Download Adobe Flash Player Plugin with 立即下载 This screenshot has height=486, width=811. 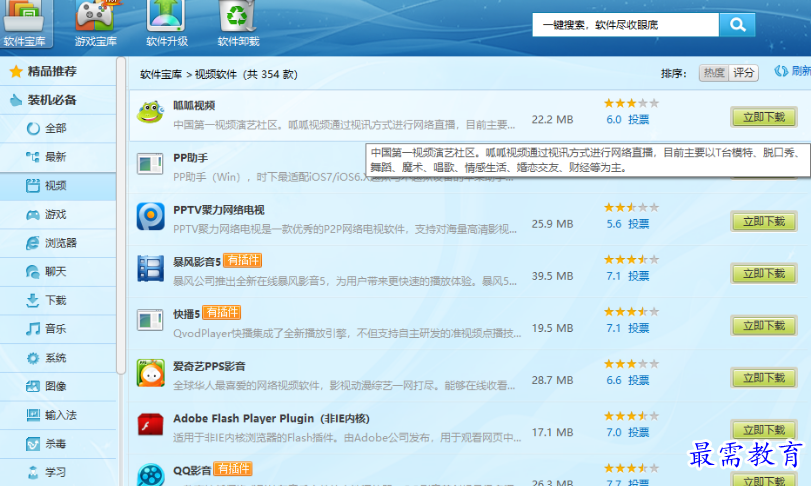(764, 430)
